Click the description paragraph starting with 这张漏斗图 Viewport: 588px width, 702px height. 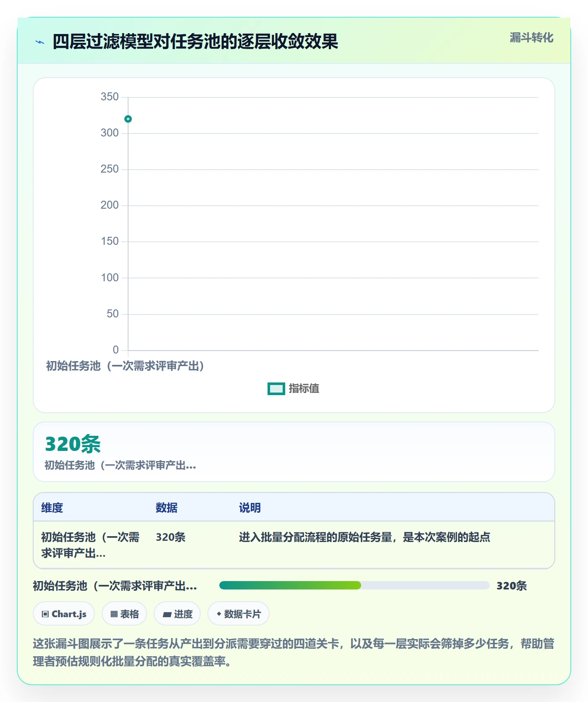click(294, 652)
